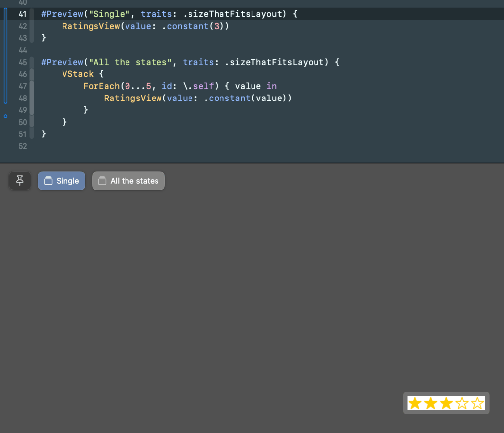
Task: Click the first filled star in the rating
Action: tap(415, 403)
